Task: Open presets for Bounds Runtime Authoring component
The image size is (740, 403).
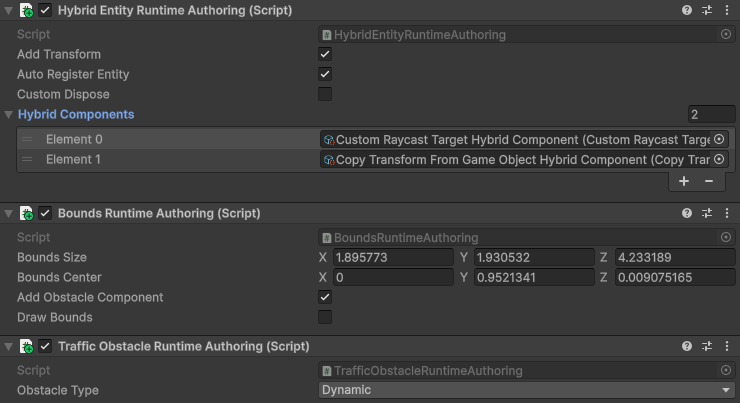Action: click(x=706, y=213)
